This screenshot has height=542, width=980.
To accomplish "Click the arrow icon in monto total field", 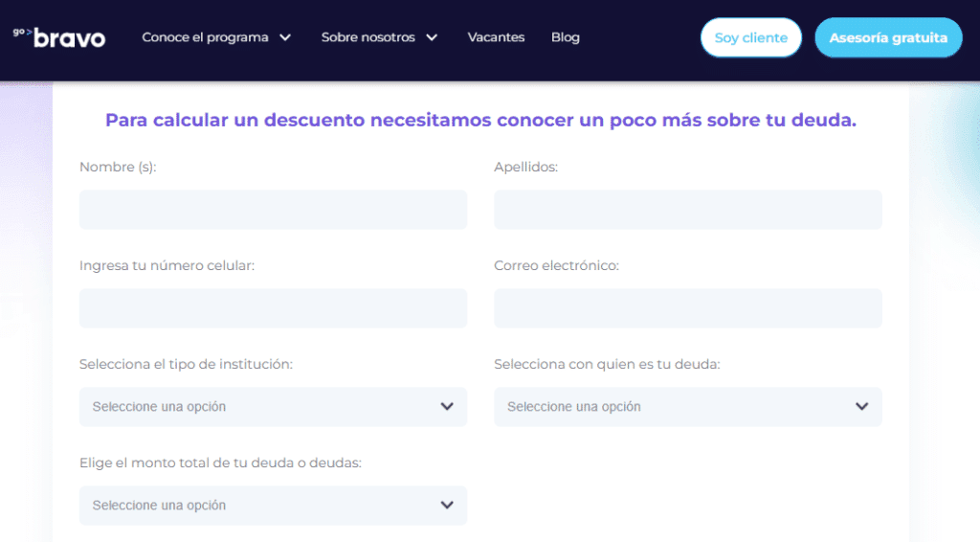I will point(447,505).
